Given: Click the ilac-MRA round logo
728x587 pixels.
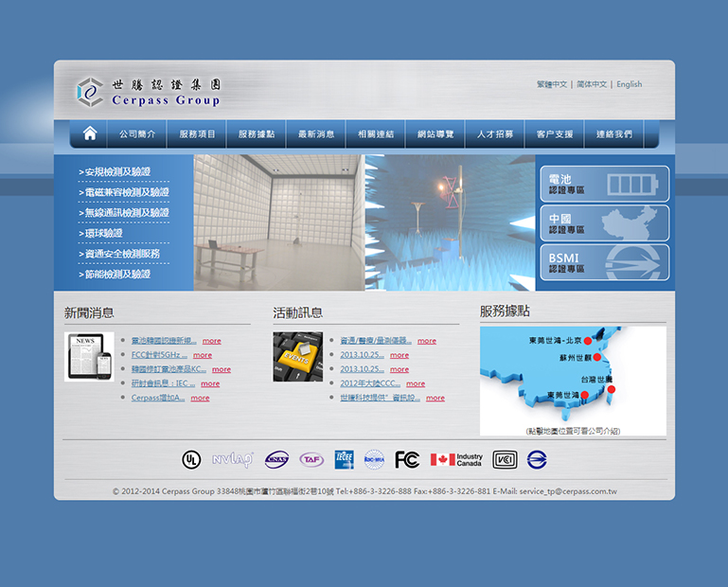Looking at the screenshot, I should [374, 460].
